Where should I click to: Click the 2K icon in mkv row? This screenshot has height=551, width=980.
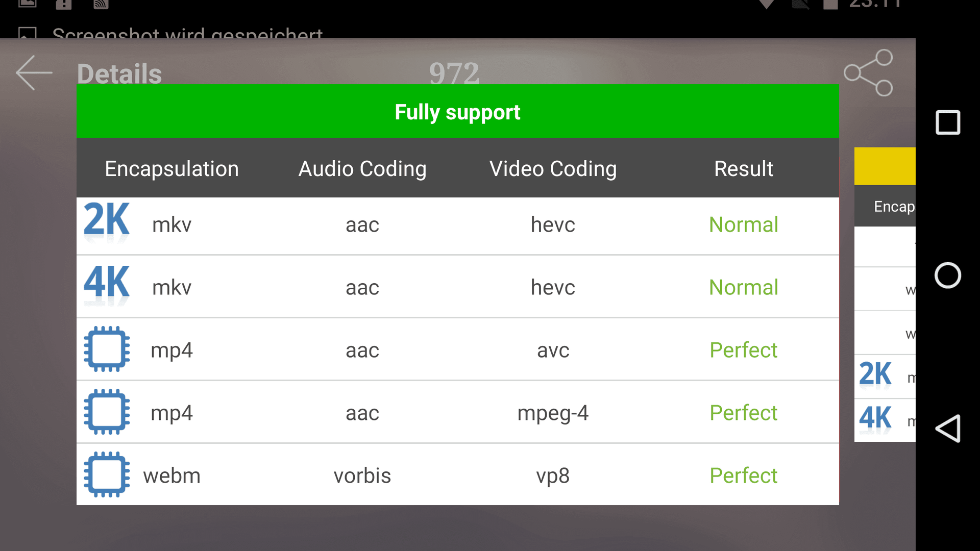tap(107, 220)
